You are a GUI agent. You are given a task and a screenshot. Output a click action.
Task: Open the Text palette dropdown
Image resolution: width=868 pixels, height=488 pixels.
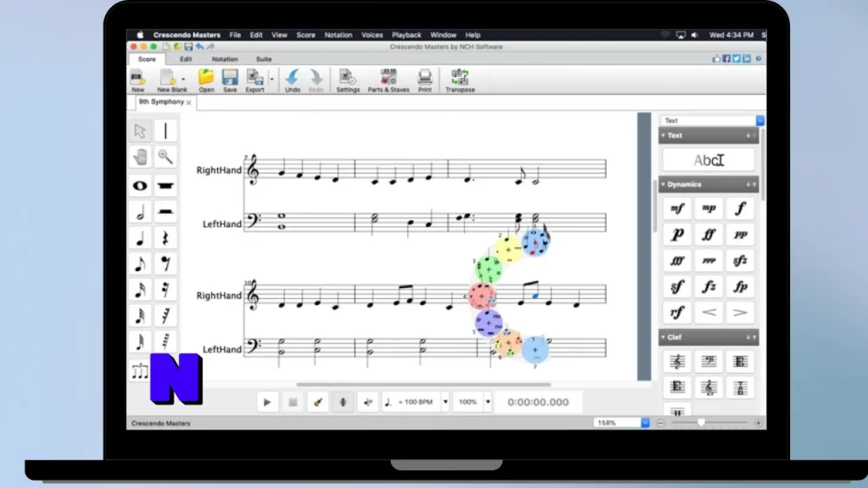coord(760,120)
